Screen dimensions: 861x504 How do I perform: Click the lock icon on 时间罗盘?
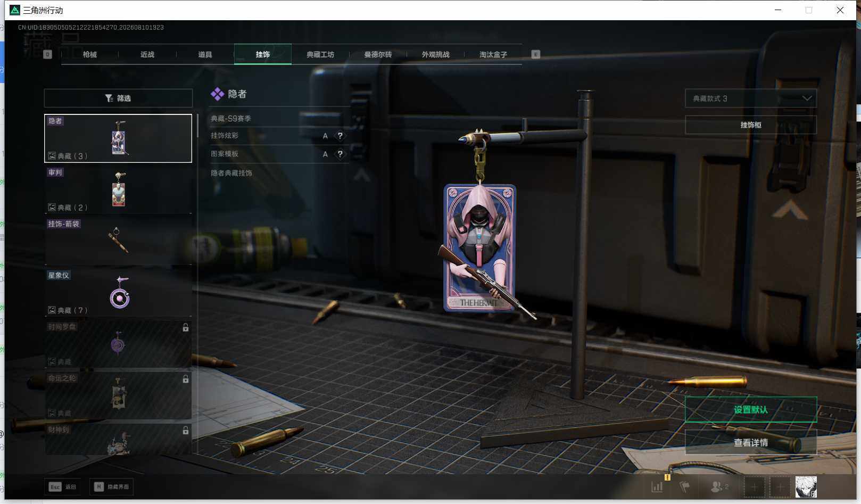[186, 328]
